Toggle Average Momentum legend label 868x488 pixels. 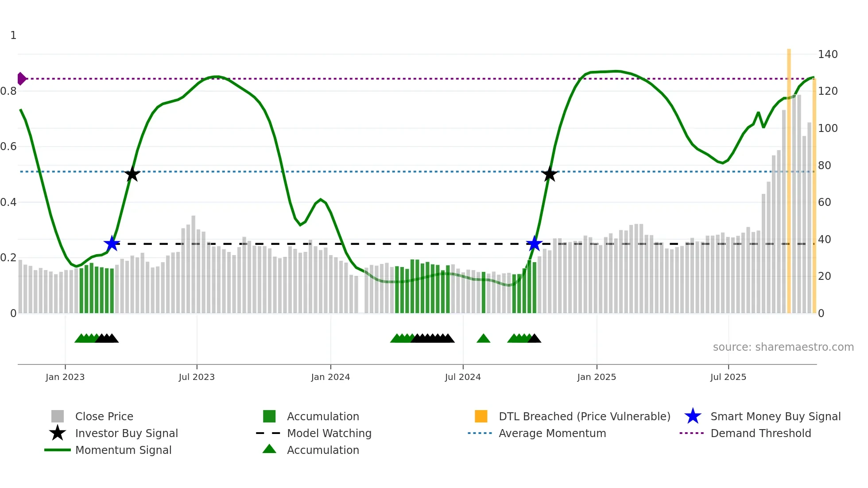click(x=552, y=433)
